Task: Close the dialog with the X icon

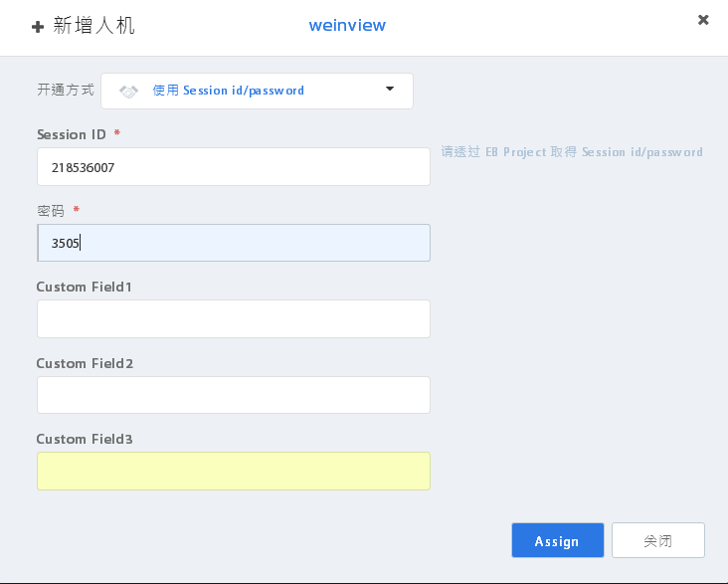Action: coord(703,20)
